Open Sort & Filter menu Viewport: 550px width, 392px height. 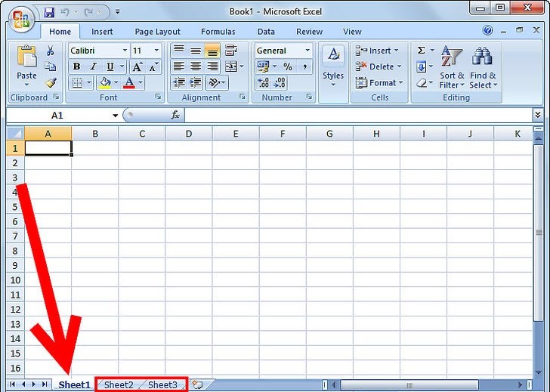[452, 67]
